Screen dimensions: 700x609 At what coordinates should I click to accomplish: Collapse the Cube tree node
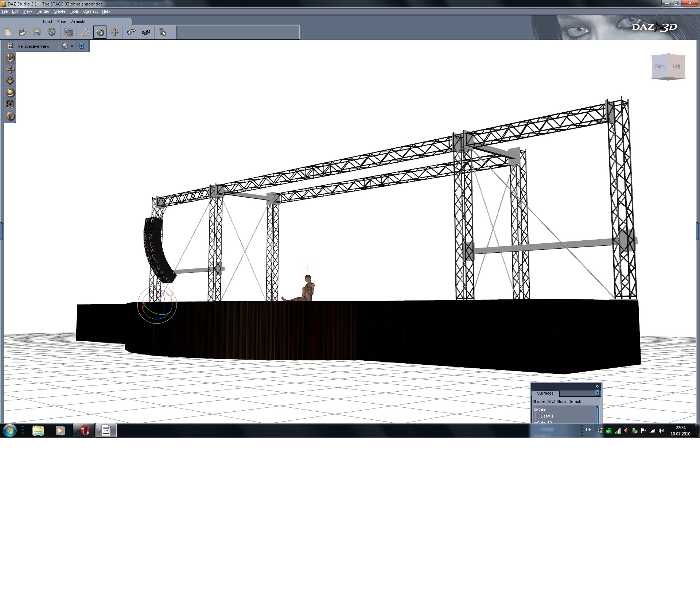(535, 410)
